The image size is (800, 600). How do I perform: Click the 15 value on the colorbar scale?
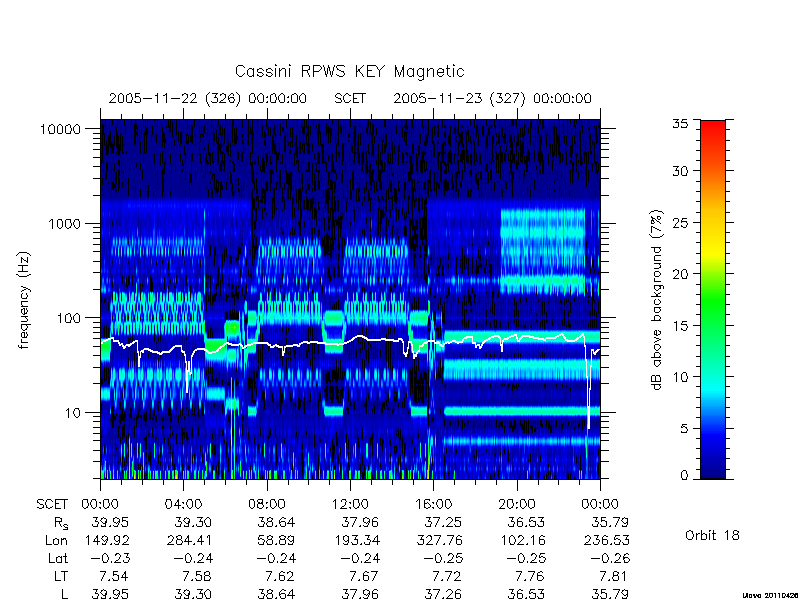[x=680, y=326]
